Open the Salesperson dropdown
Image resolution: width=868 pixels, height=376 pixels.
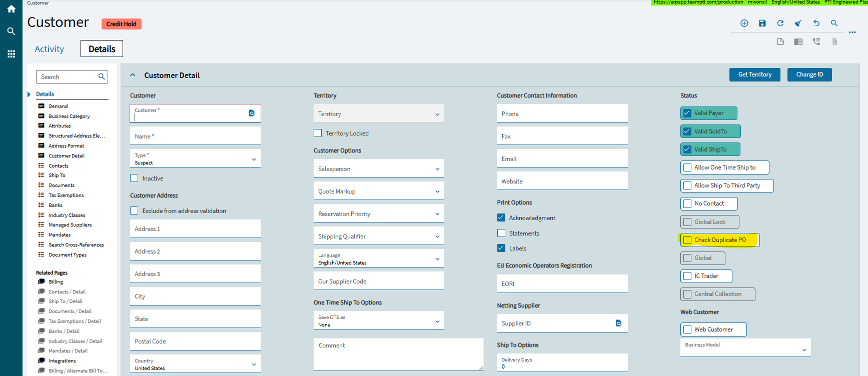[x=378, y=169]
